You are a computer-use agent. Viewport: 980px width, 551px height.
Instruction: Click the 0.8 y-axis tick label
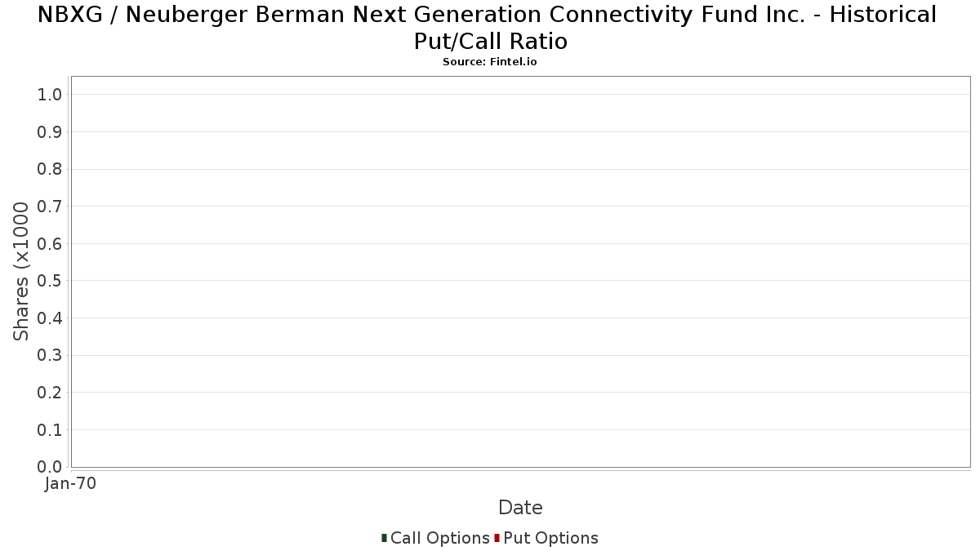(x=50, y=170)
